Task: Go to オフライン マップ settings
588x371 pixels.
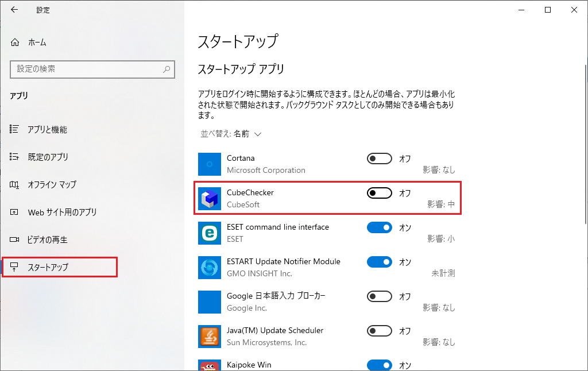Action: tap(52, 185)
